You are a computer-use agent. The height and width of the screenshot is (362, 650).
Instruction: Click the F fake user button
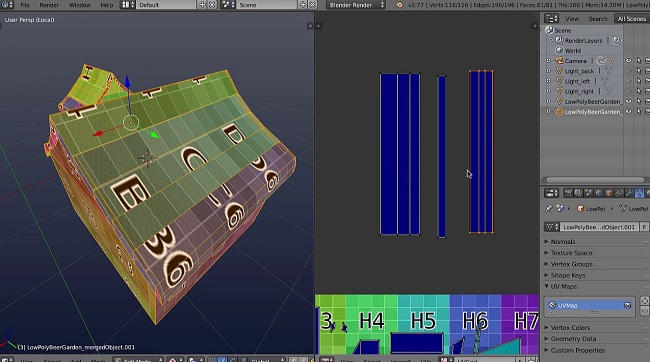pos(644,227)
